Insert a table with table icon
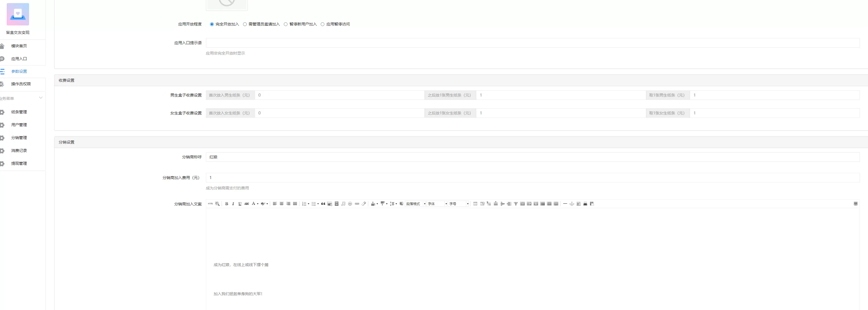This screenshot has width=868, height=310. [x=475, y=204]
